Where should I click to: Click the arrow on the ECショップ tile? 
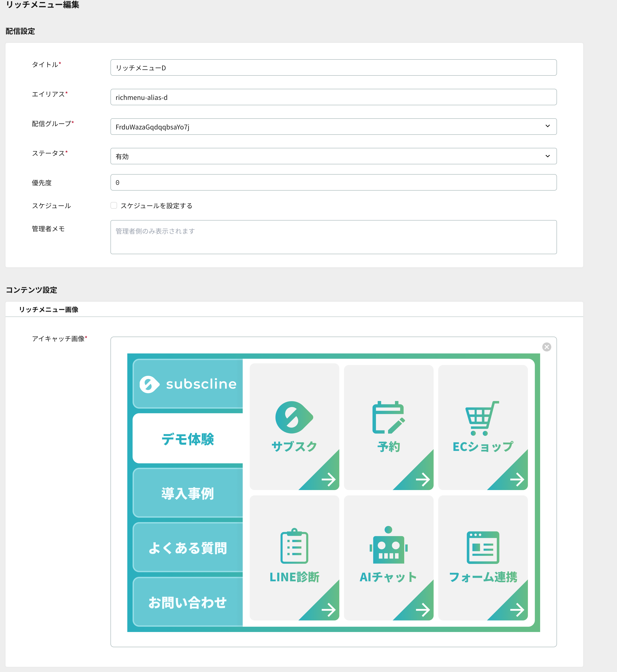[517, 480]
